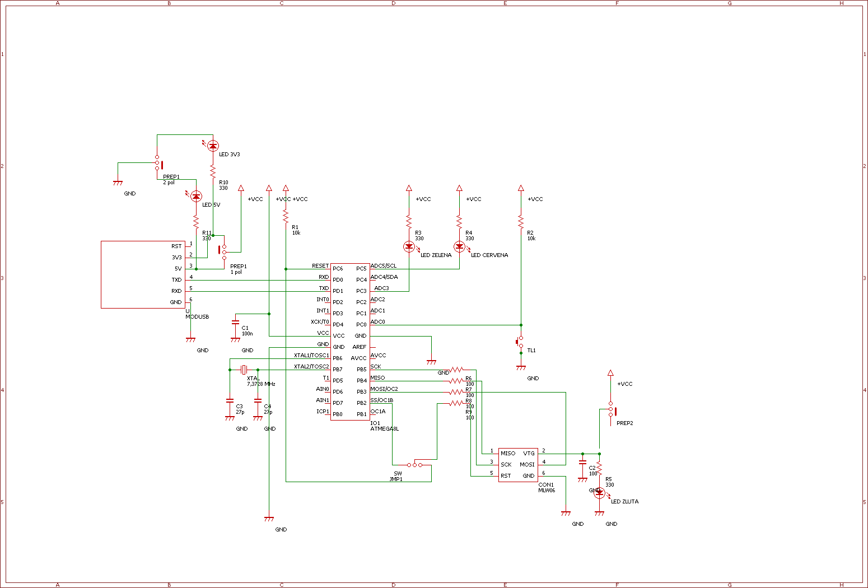The image size is (868, 588).
Task: Click the LED ZLUTA diode symbol
Action: coord(600,493)
